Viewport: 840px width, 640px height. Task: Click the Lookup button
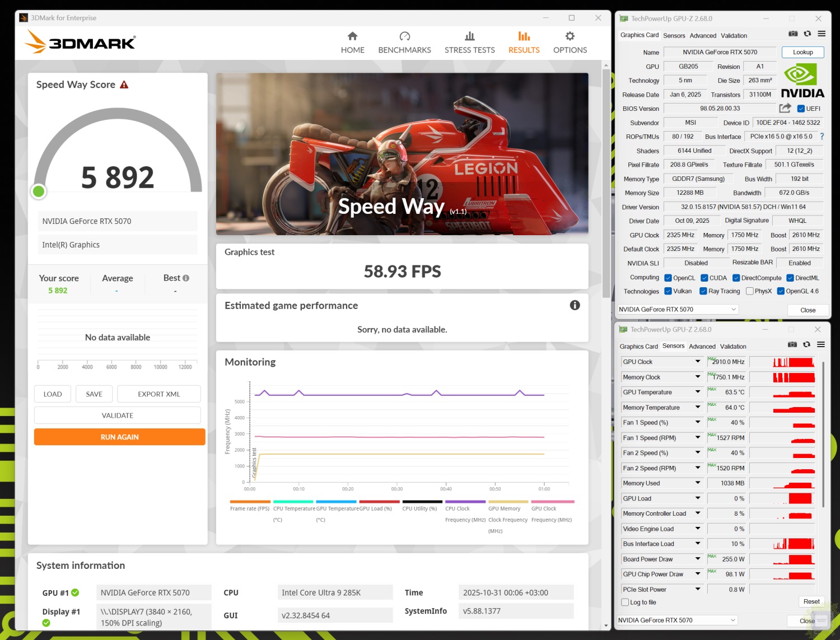pyautogui.click(x=802, y=52)
